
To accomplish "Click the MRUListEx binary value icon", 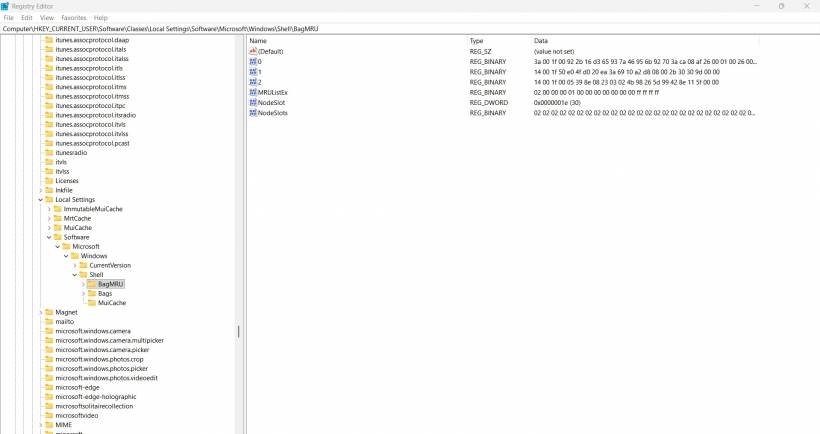I will 253,92.
